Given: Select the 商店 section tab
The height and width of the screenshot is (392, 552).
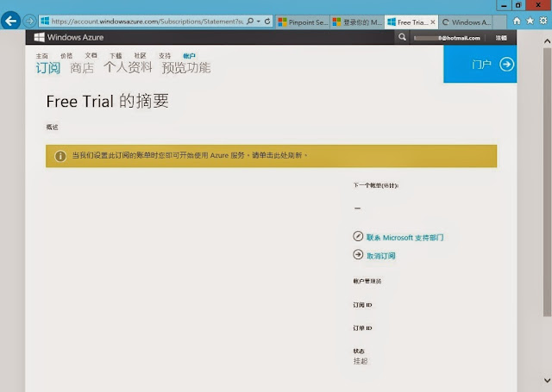Looking at the screenshot, I should [82, 68].
